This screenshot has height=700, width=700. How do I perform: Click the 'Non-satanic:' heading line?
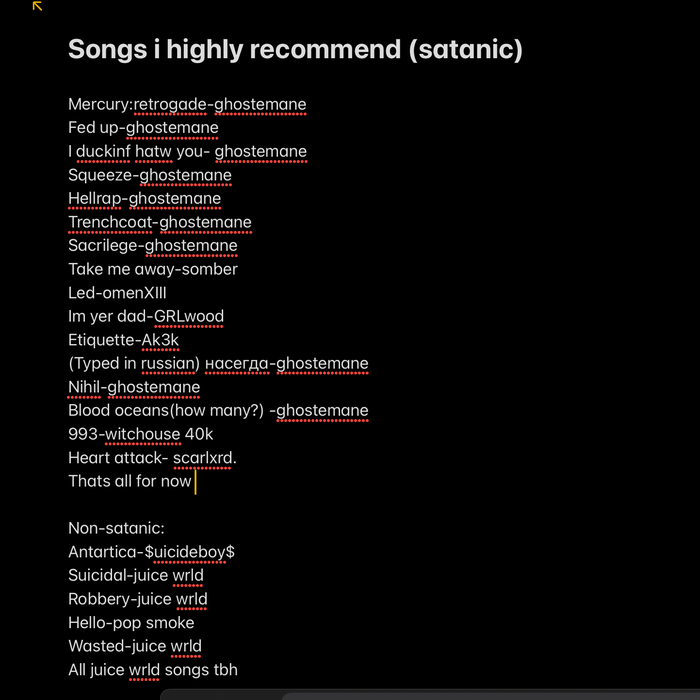pyautogui.click(x=116, y=528)
